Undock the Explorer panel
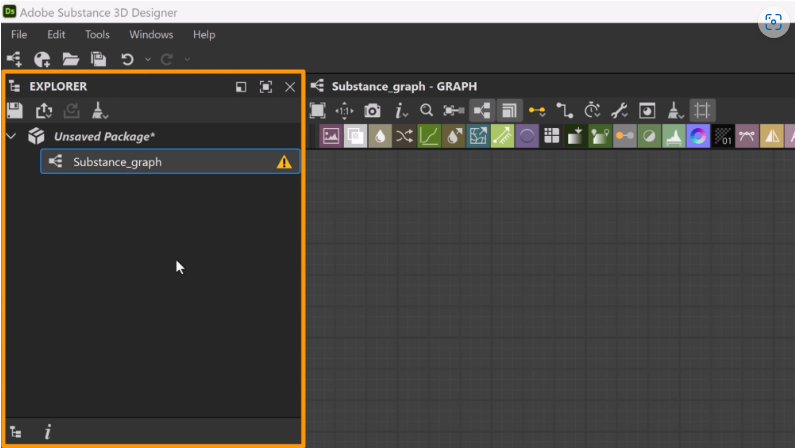This screenshot has width=795, height=448. [x=241, y=87]
